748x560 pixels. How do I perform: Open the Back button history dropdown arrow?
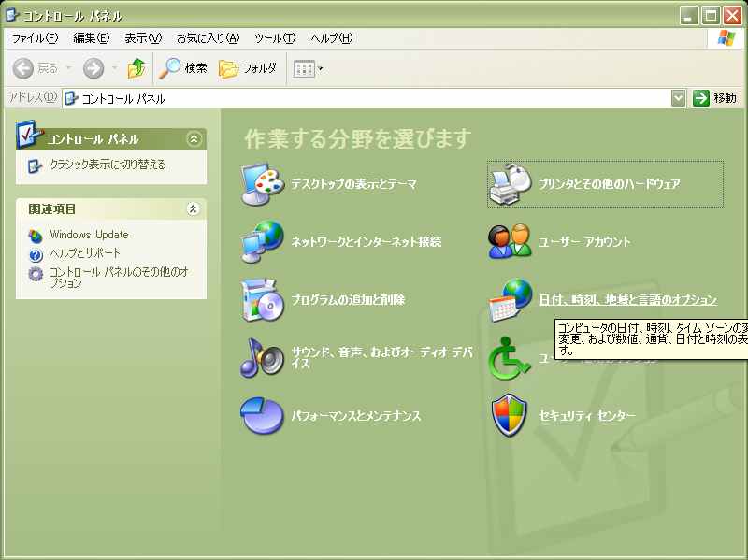click(68, 68)
